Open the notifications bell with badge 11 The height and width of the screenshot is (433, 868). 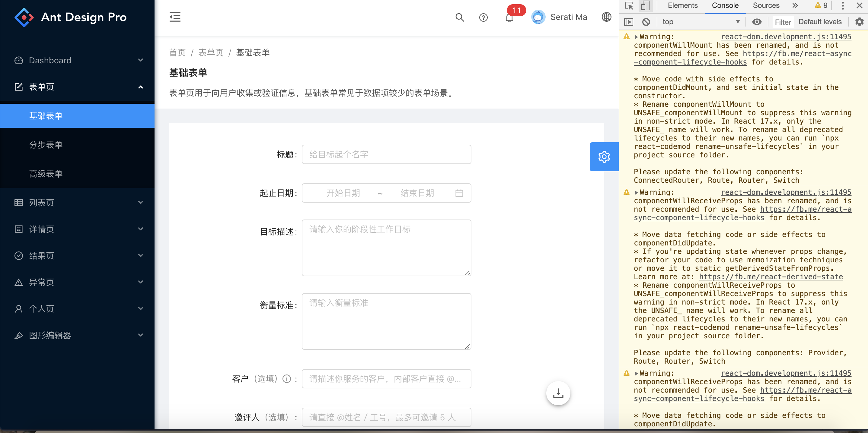(509, 18)
